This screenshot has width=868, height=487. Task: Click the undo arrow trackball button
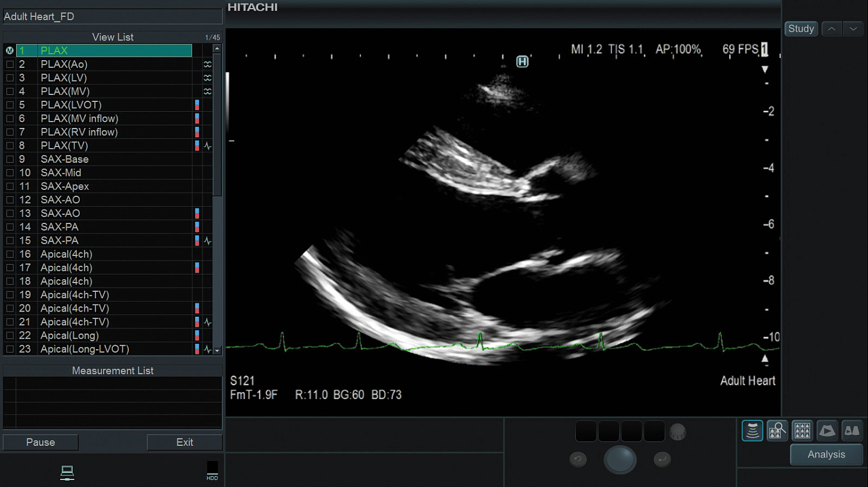[578, 459]
